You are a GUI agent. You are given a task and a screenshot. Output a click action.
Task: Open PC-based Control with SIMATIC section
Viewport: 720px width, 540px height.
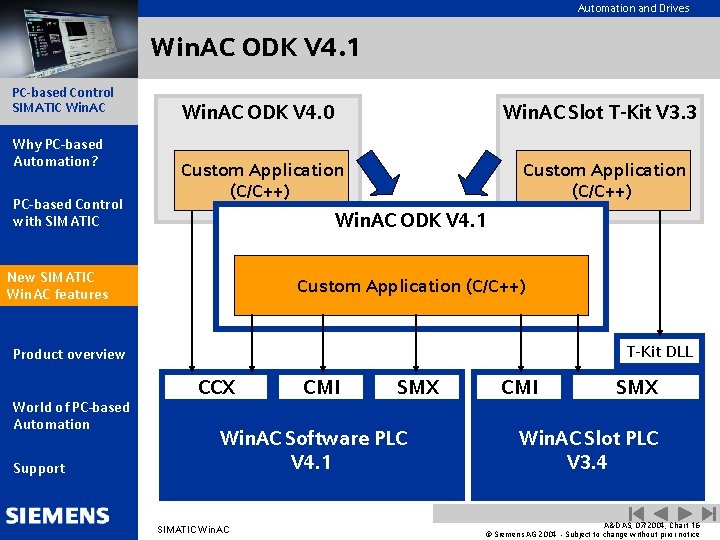[68, 213]
